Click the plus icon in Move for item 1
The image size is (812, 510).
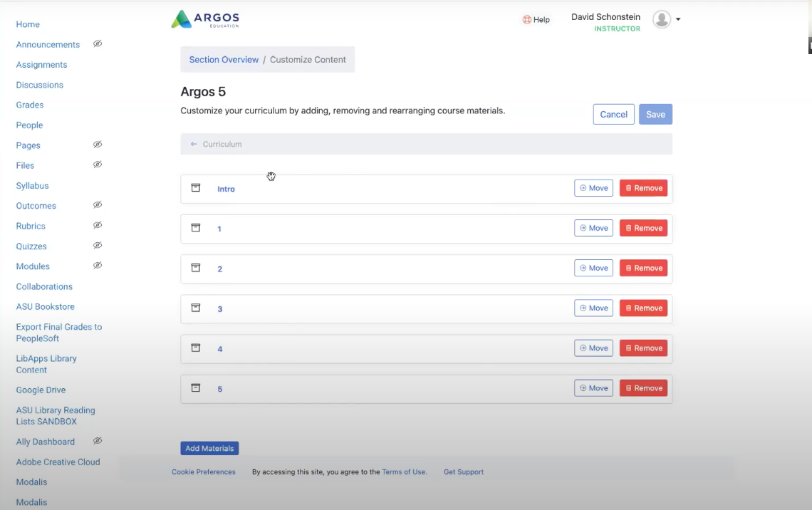tap(583, 227)
